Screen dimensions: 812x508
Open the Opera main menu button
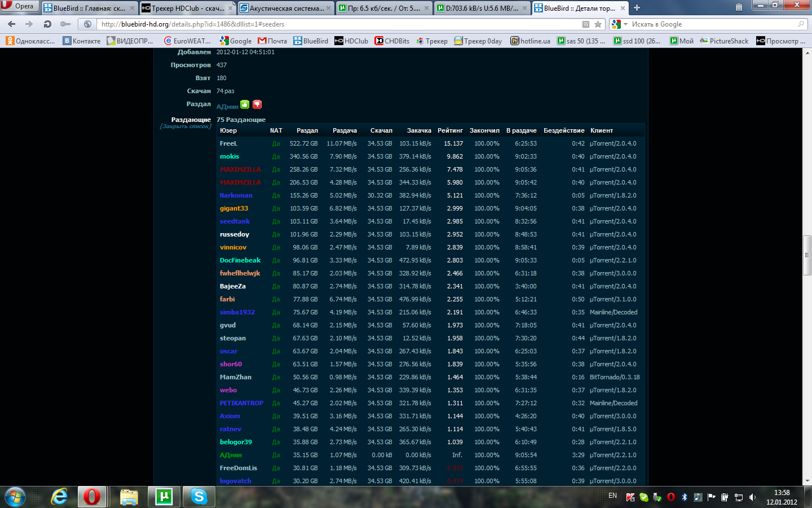point(20,6)
